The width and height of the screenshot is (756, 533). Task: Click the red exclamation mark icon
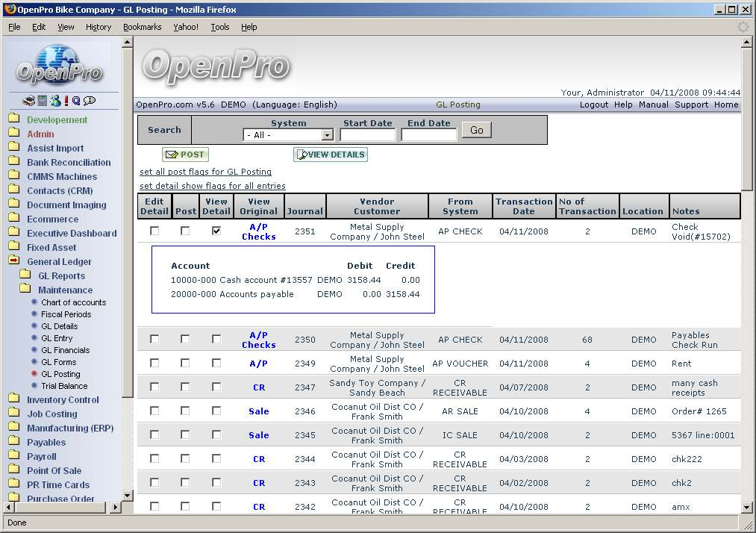point(66,101)
